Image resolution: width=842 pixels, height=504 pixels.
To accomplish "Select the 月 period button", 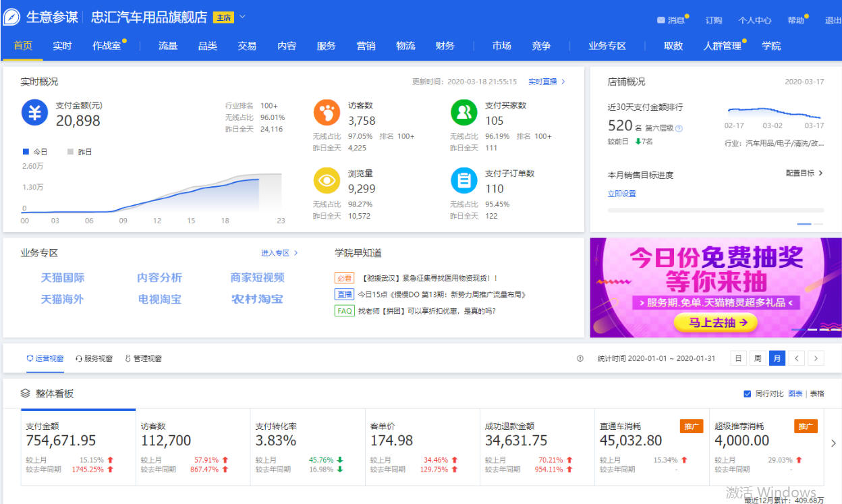I will [x=777, y=358].
